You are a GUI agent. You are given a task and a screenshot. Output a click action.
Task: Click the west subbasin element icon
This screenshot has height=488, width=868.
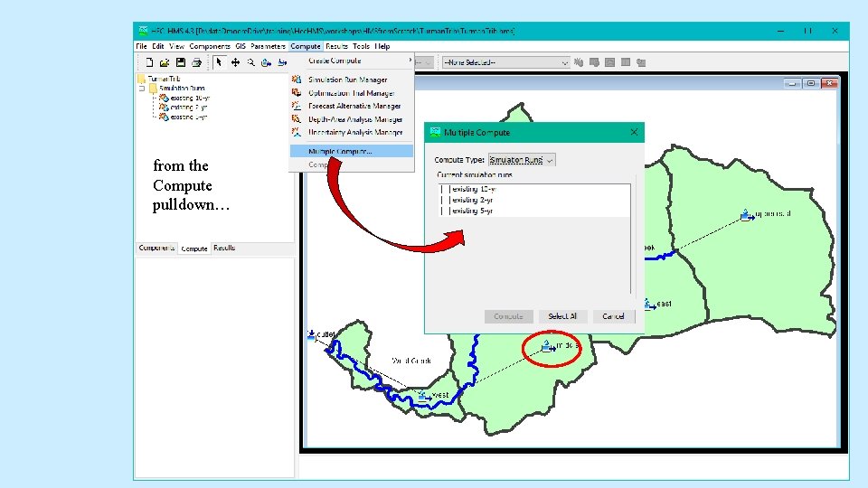click(x=425, y=396)
